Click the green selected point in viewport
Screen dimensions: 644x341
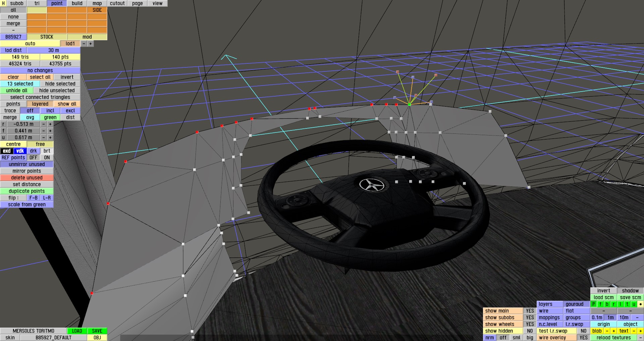[x=409, y=105]
